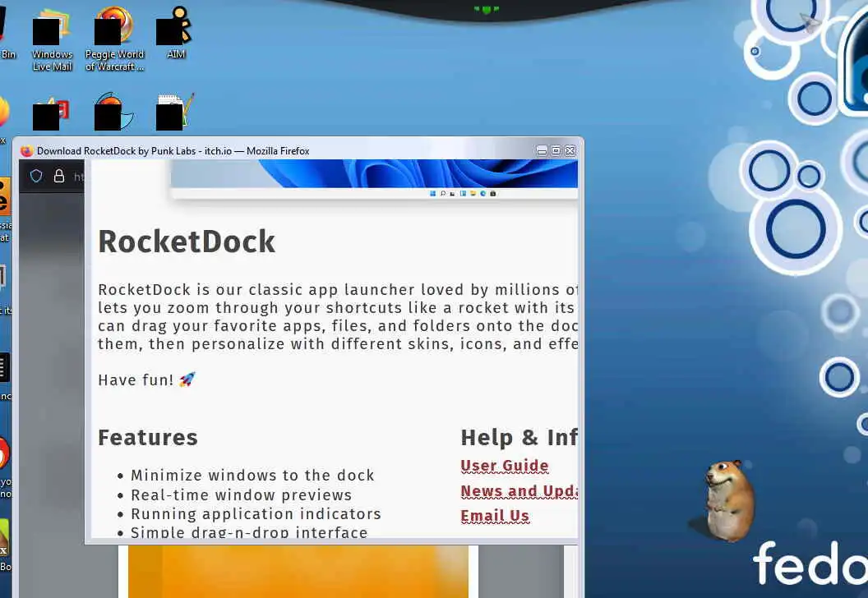Click 'Real-time window previews' bullet

click(242, 495)
